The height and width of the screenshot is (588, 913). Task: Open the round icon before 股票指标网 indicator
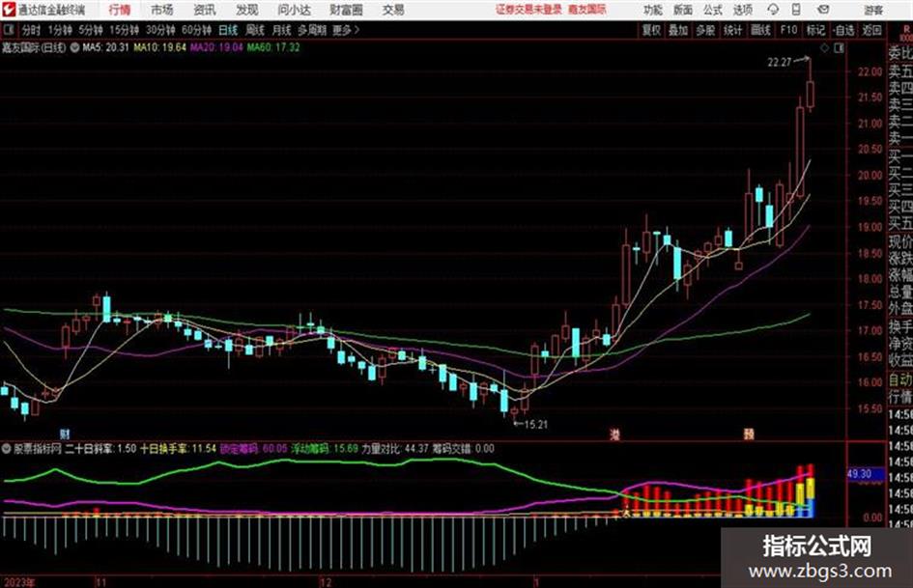(x=7, y=449)
